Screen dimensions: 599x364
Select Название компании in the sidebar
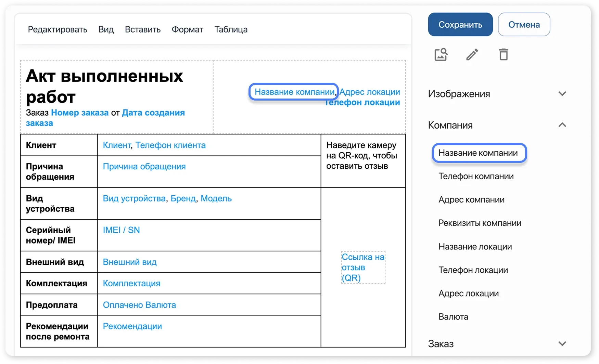pyautogui.click(x=479, y=153)
